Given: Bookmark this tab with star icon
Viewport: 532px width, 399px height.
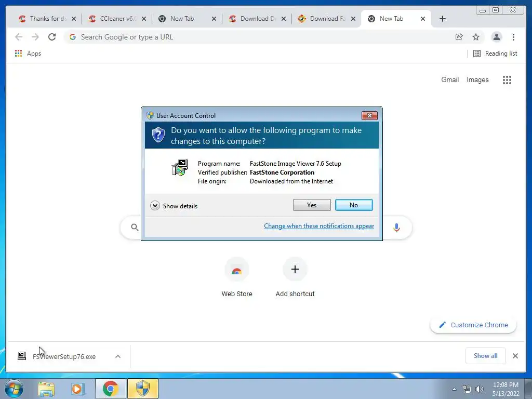Looking at the screenshot, I should [476, 37].
